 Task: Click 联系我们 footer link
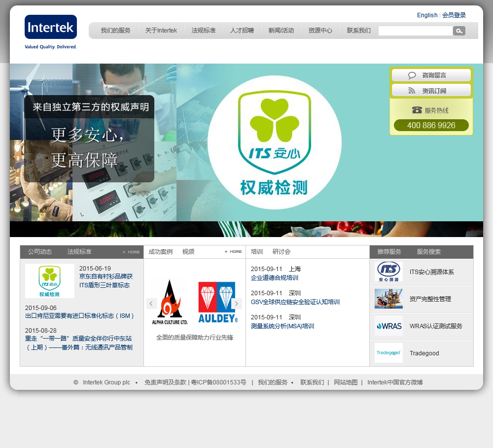pyautogui.click(x=312, y=382)
